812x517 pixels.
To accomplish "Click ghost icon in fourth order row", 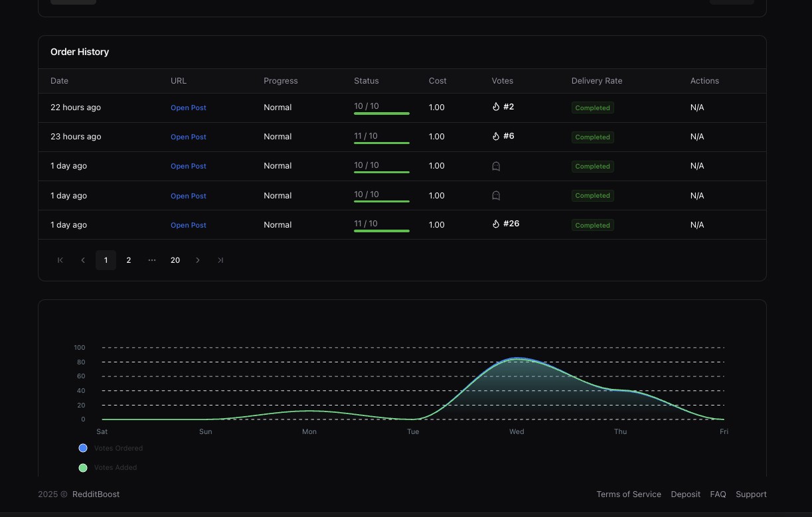I will (496, 196).
